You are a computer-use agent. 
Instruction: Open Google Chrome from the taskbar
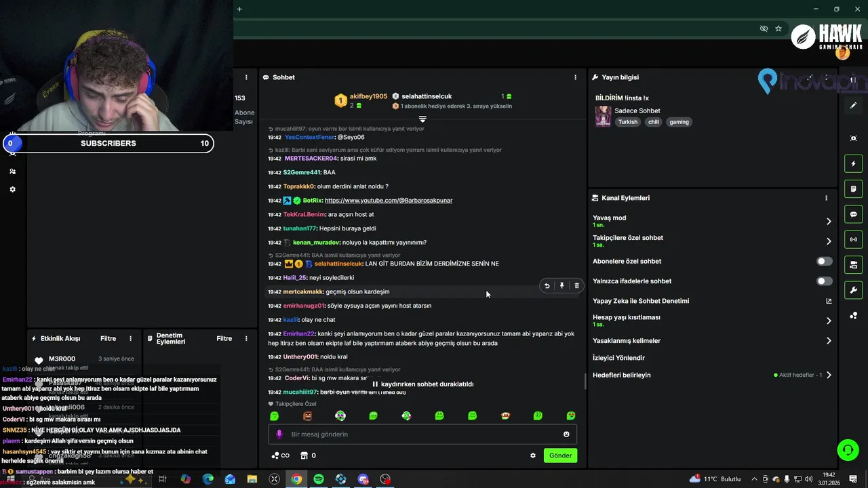(296, 479)
